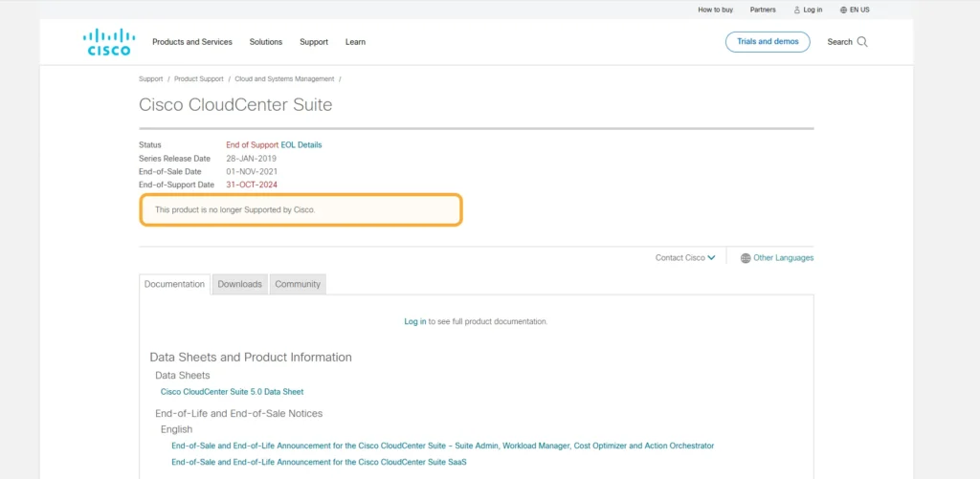Viewport: 980px width, 479px height.
Task: Open the Support menu
Action: [314, 42]
